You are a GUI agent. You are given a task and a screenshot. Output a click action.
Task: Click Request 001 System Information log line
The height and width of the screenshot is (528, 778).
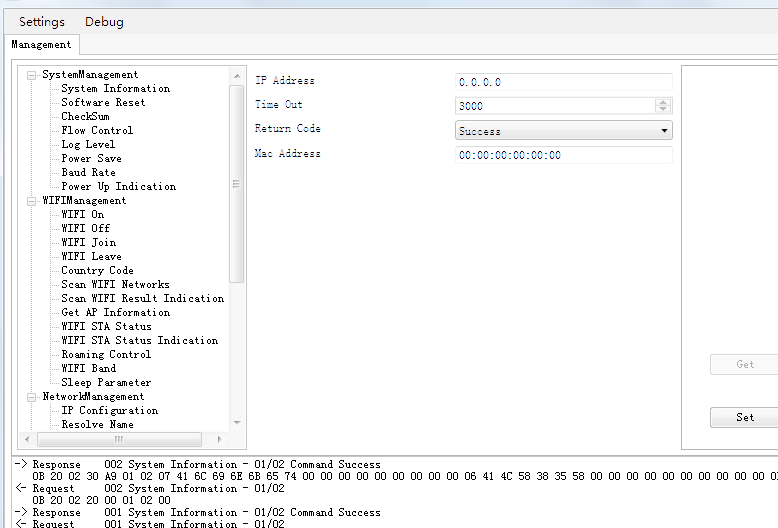tap(150, 524)
